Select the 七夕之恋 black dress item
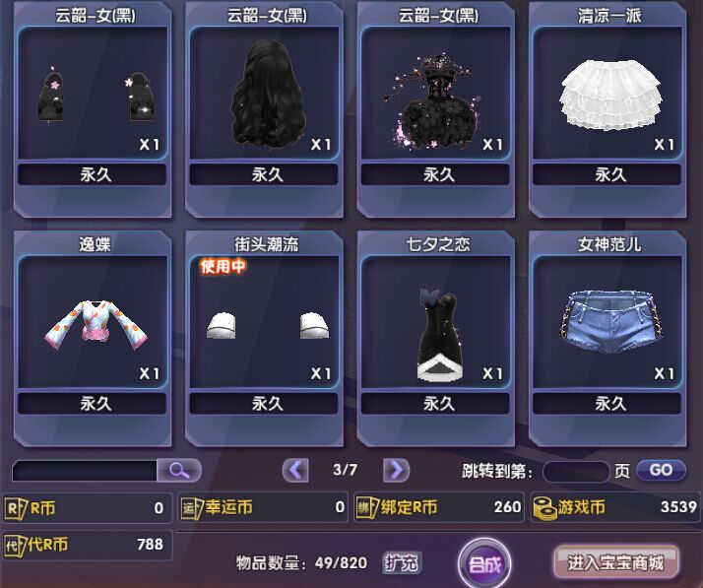 pos(436,339)
